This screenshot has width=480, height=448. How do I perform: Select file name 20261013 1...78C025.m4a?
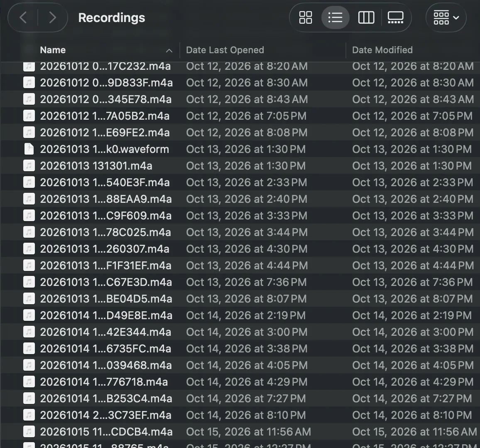pos(105,232)
